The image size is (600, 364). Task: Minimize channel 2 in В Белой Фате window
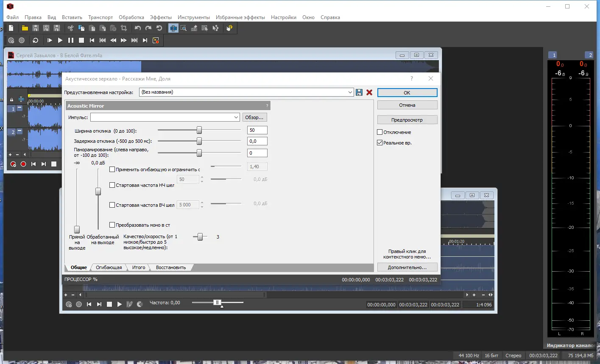(20, 131)
